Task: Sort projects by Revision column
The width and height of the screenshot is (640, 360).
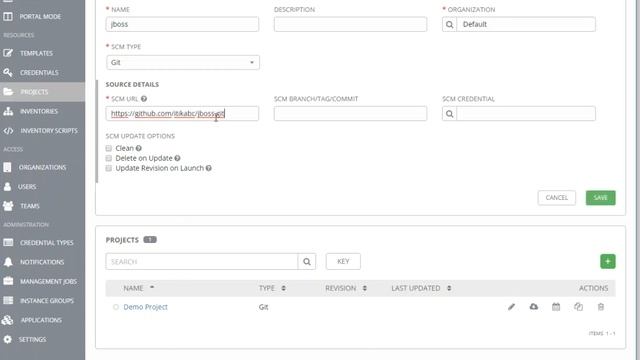Action: (346, 288)
